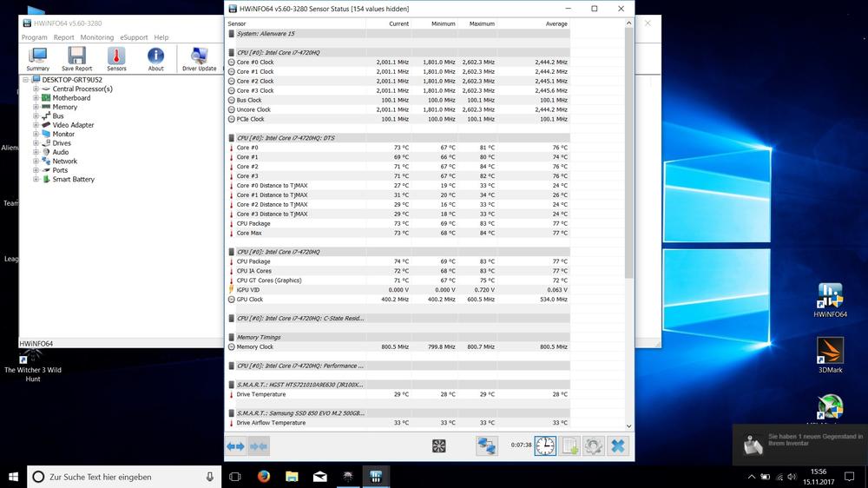Expand the Video Adapter tree node
The height and width of the screenshot is (488, 868).
36,125
